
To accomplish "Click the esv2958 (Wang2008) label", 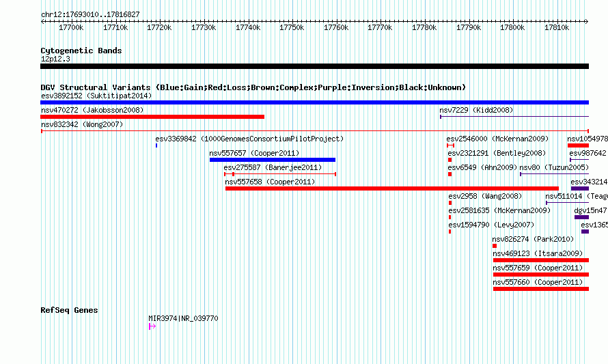I will click(x=486, y=196).
